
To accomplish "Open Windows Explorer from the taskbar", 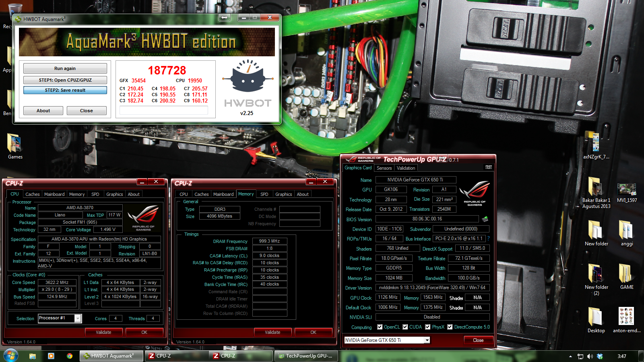I will coord(33,356).
